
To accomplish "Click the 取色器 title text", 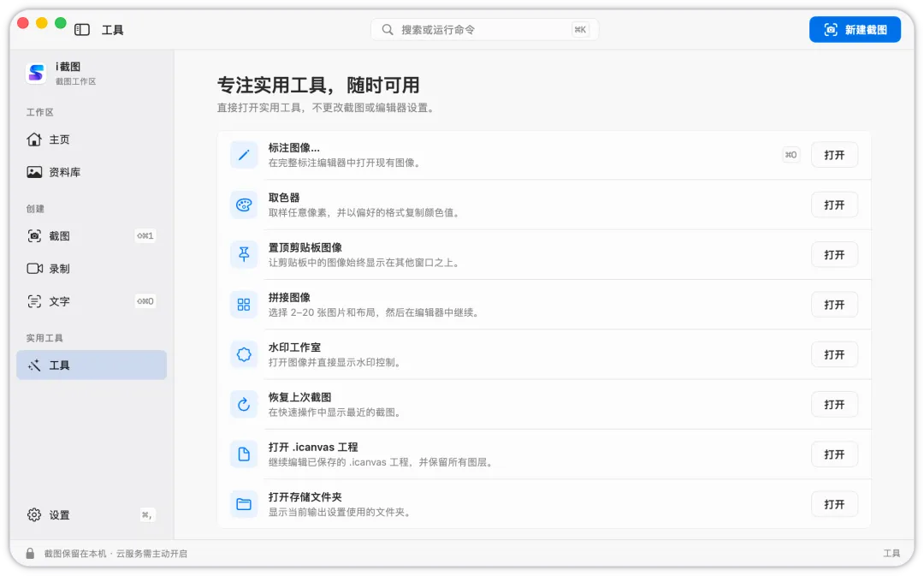I will coord(284,198).
